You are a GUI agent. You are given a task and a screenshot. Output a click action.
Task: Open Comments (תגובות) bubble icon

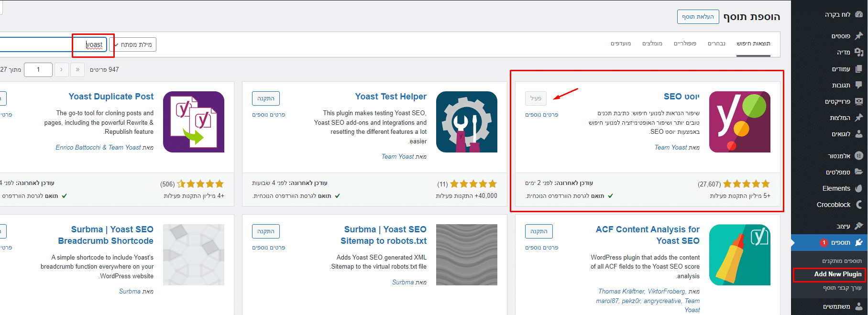pyautogui.click(x=859, y=85)
